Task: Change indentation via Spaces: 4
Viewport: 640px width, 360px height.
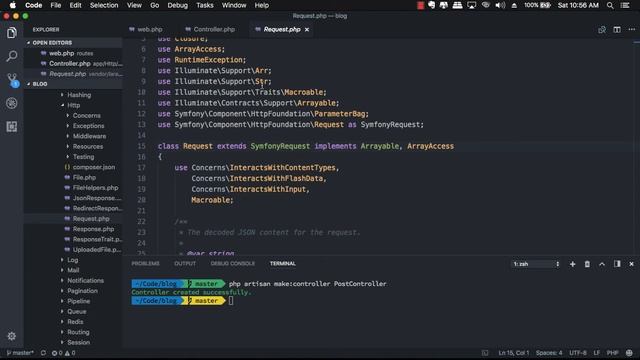Action: [549, 353]
